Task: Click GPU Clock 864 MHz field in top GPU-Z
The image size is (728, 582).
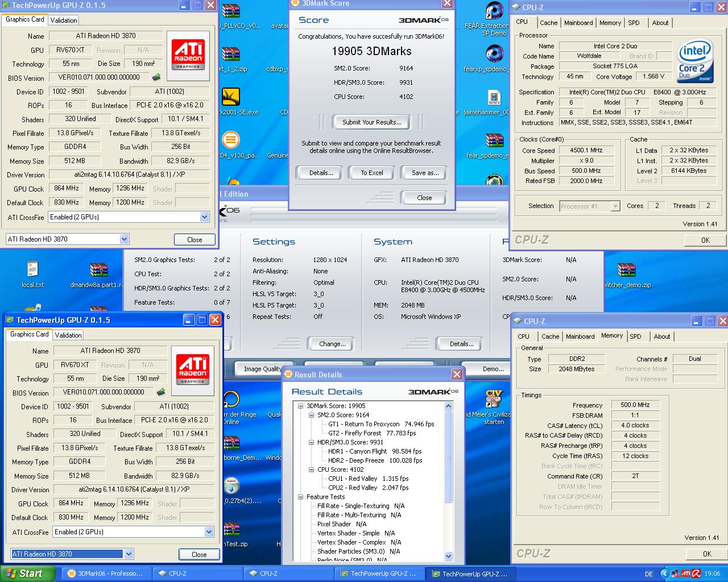Action: 67,188
